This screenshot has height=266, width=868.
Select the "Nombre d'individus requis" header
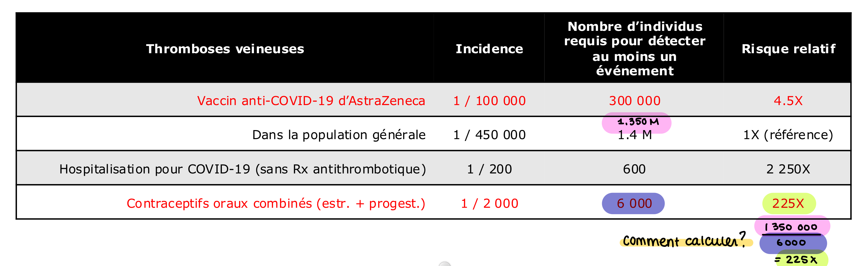(634, 48)
